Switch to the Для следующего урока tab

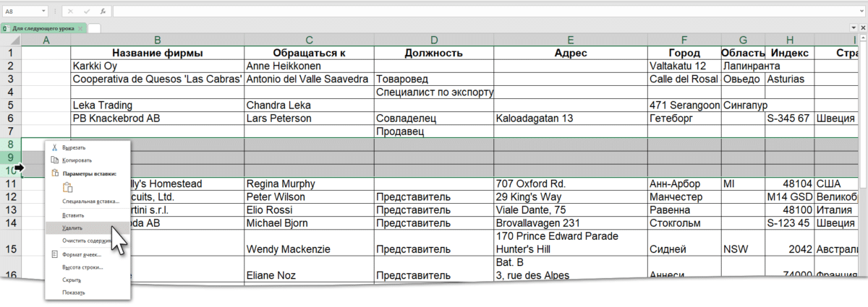tap(43, 27)
